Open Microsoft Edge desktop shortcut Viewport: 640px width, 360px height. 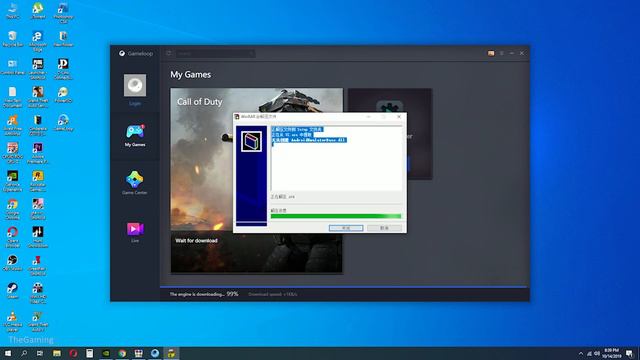38,41
